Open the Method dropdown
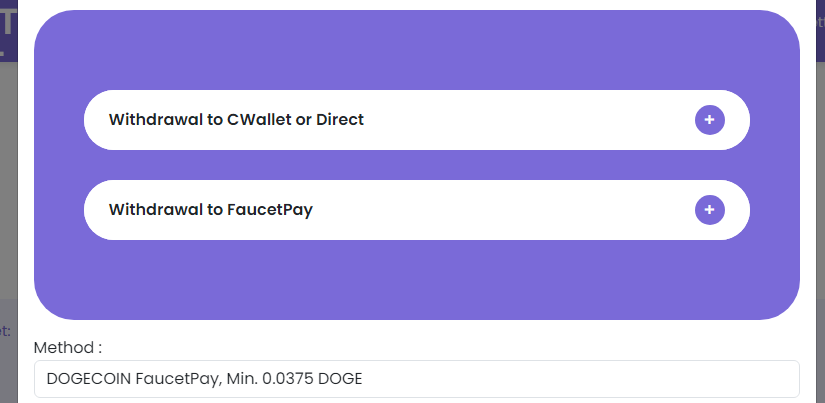This screenshot has height=403, width=825. point(417,379)
